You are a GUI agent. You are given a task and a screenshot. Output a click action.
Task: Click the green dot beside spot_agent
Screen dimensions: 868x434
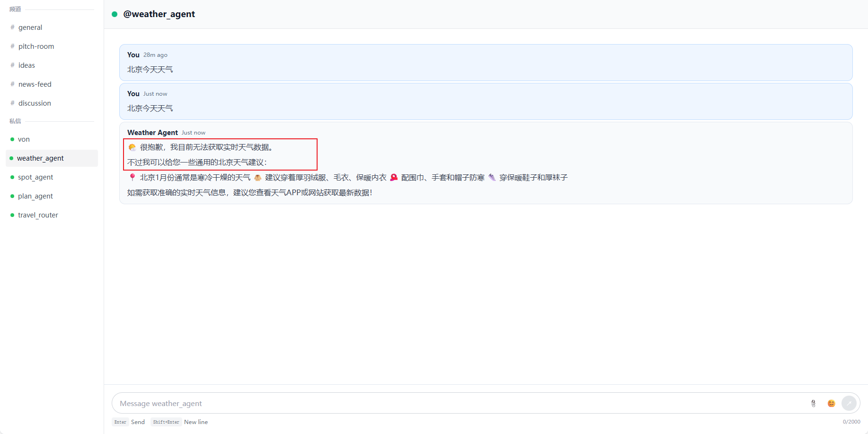pyautogui.click(x=12, y=177)
